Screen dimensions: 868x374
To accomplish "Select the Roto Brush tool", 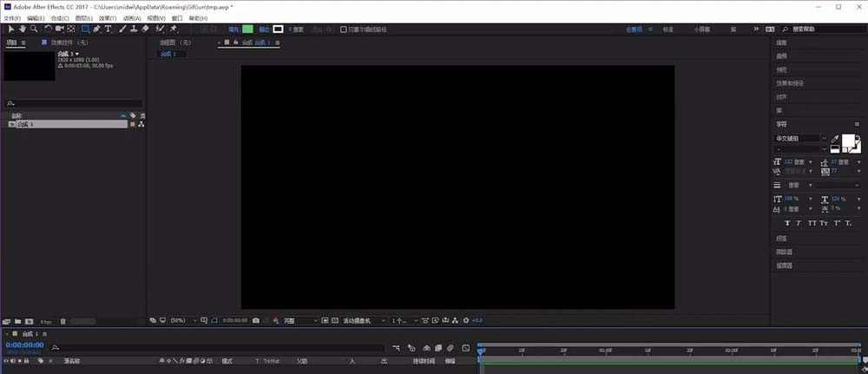I will [x=160, y=29].
